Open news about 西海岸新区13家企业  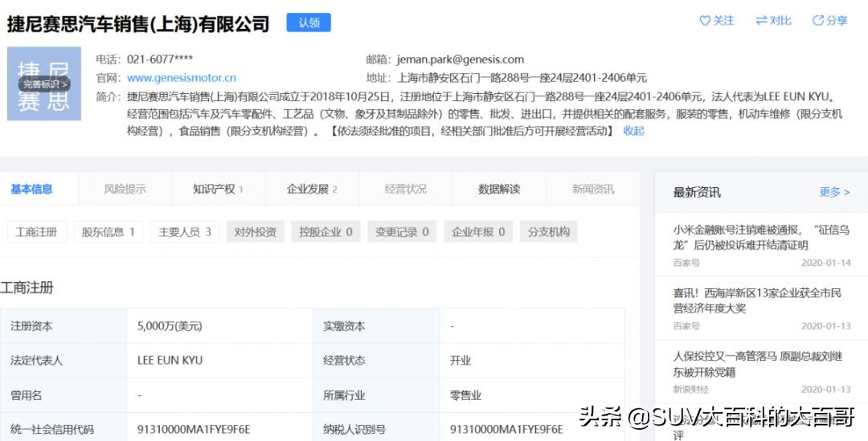(x=757, y=300)
